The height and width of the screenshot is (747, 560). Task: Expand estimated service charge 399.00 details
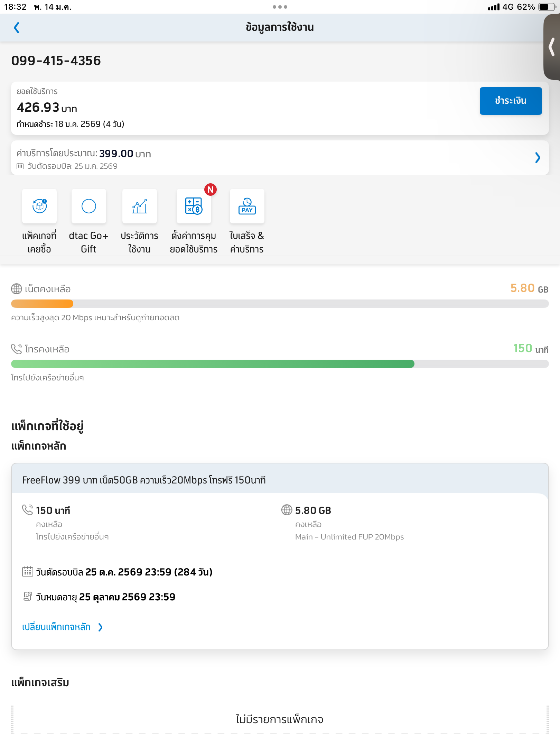pos(538,158)
